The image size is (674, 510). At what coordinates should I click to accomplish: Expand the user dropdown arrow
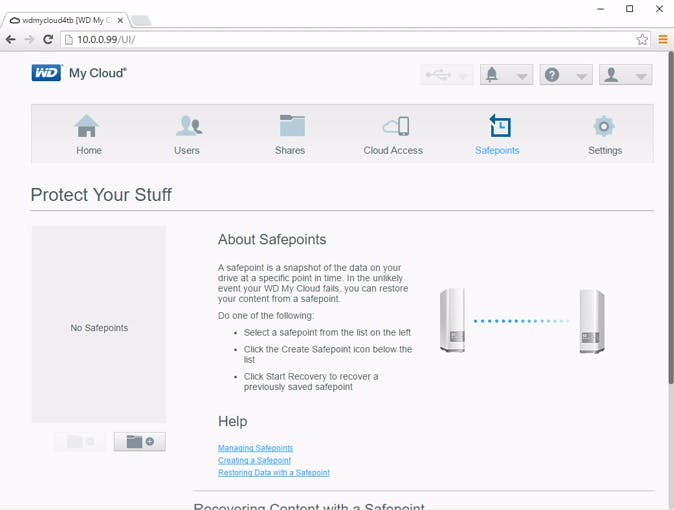641,77
